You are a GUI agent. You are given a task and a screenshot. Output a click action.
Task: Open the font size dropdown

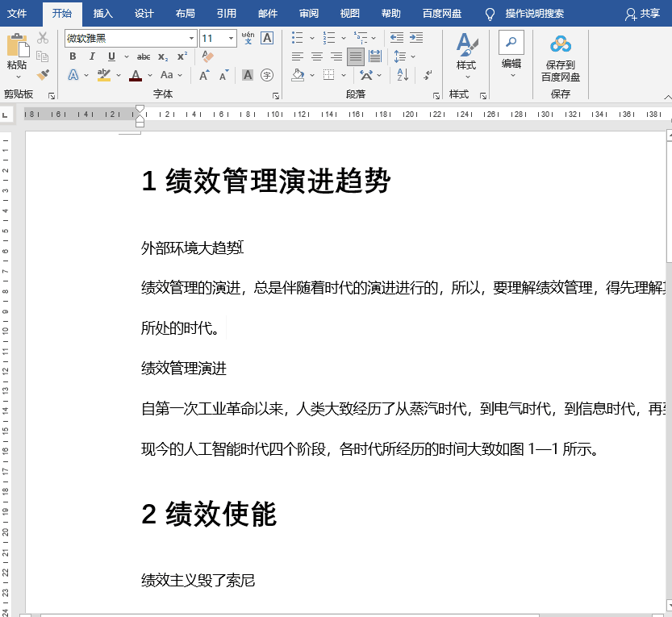click(x=231, y=37)
